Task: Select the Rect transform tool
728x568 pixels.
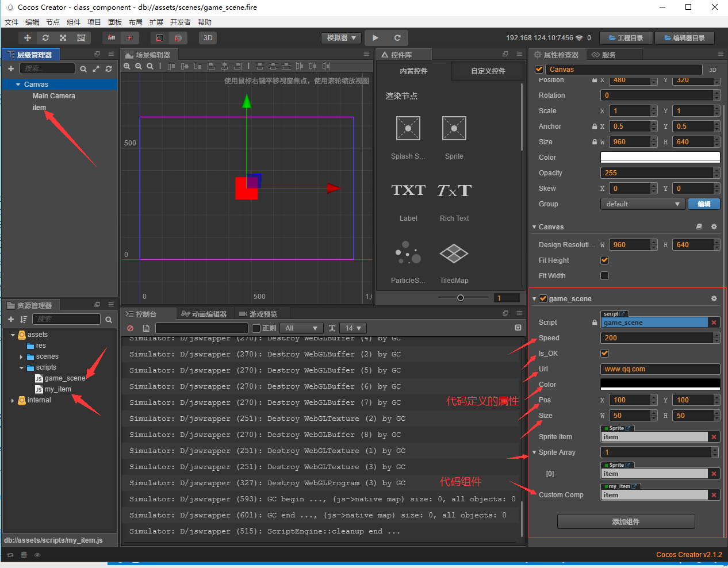Action: [x=81, y=37]
